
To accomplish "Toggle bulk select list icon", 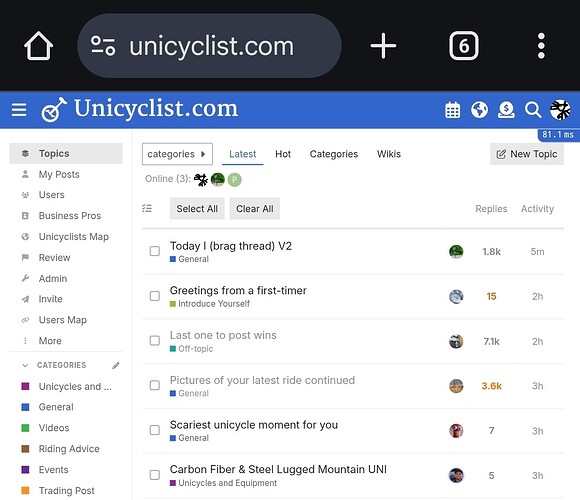I will point(147,208).
